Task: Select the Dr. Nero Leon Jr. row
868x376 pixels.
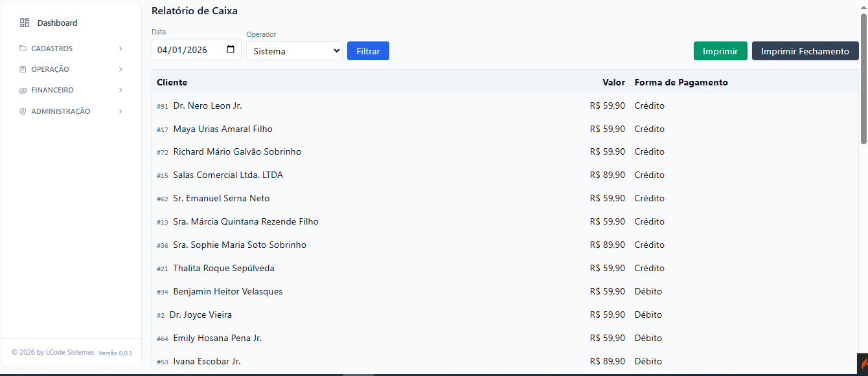Action: point(207,105)
